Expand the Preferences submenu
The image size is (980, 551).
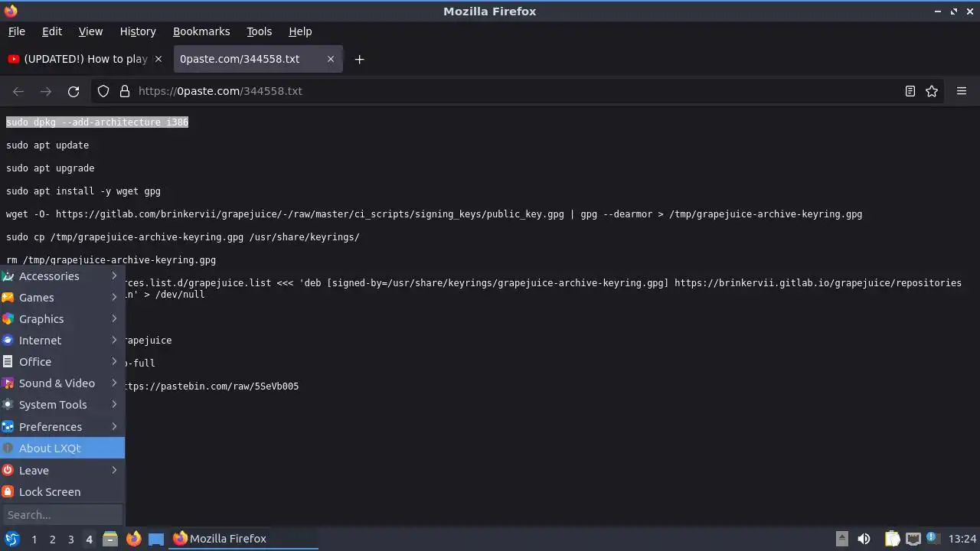[x=62, y=427]
